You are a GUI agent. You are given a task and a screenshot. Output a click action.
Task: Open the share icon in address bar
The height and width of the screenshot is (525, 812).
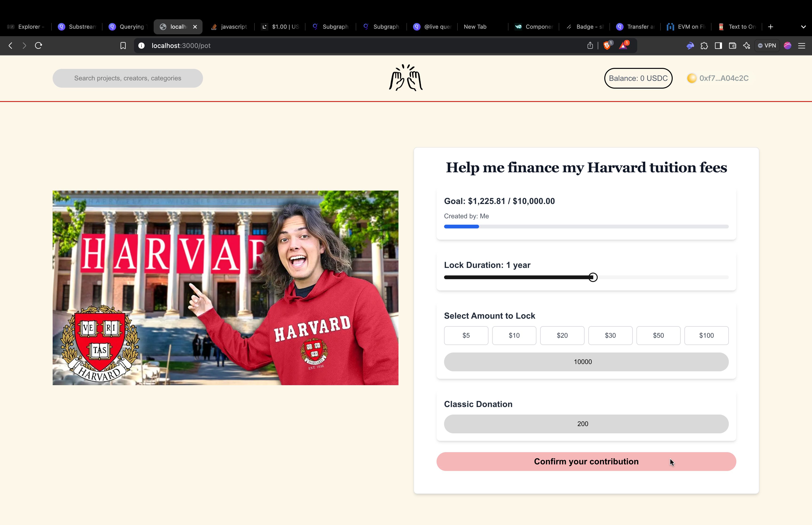click(590, 46)
